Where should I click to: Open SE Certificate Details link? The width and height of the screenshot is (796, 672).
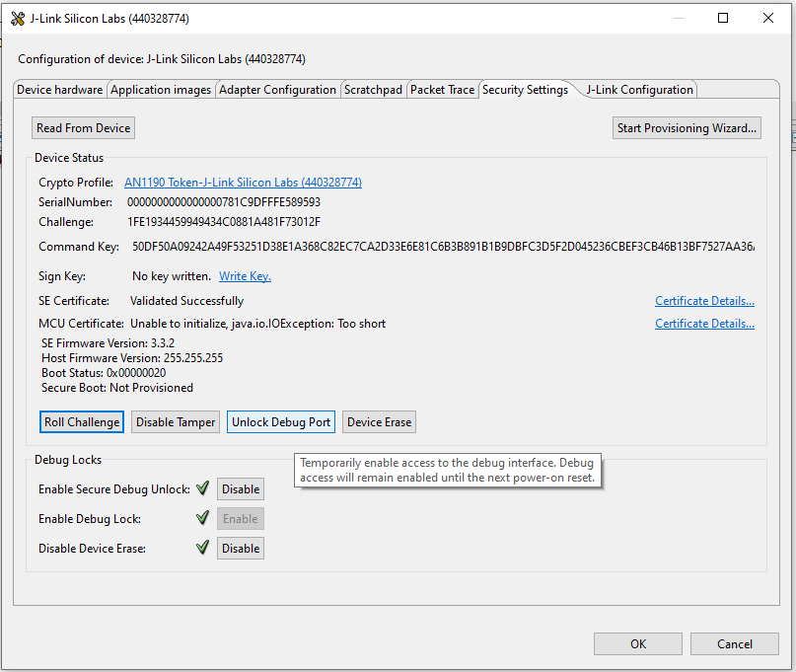click(x=704, y=301)
